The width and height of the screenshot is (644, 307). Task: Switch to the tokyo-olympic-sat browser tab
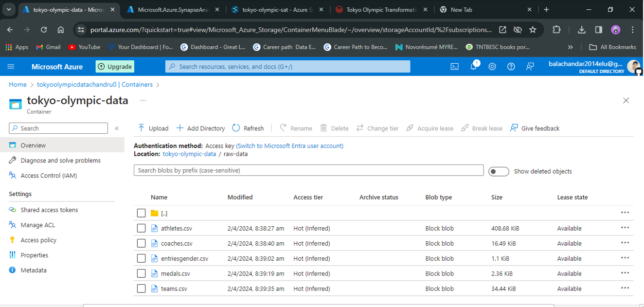point(277,9)
